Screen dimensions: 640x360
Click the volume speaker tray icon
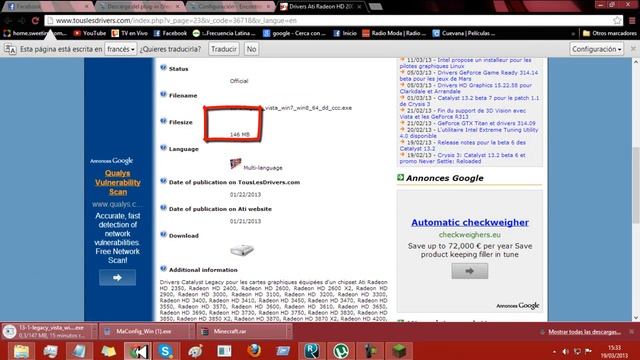click(565, 351)
